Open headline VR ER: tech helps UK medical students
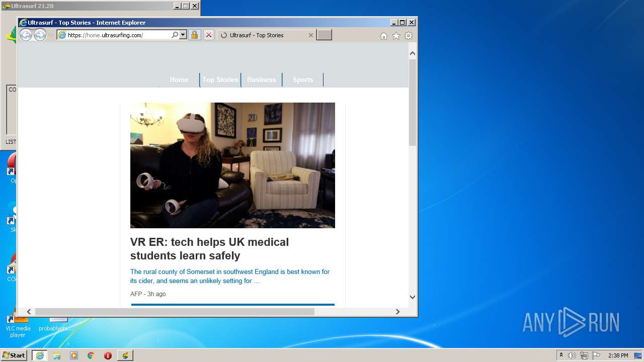644x362 pixels. (x=210, y=249)
